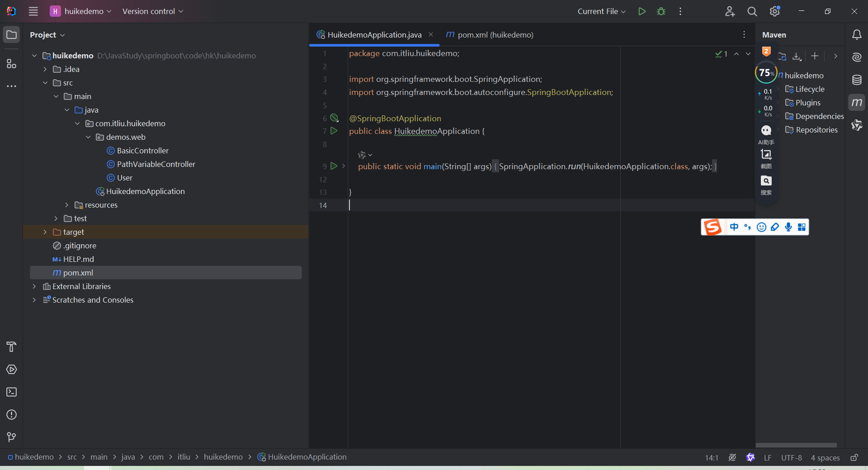Expand the target folder in Project tree
Screen dimensions: 868x470
click(45, 232)
